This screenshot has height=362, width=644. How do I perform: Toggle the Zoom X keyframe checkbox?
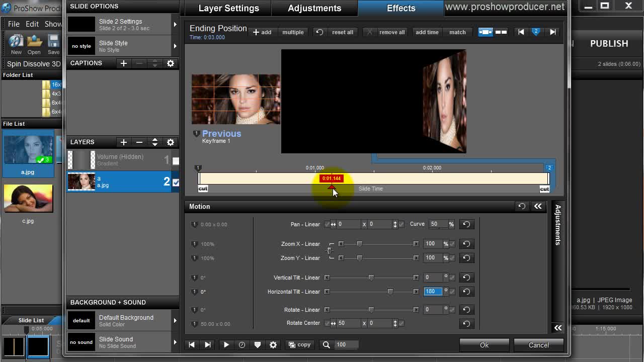[x=452, y=244]
